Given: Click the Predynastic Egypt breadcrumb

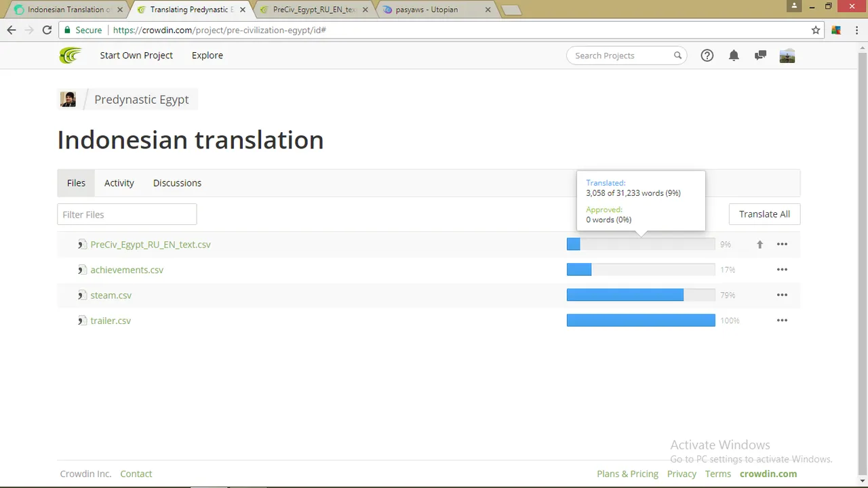Looking at the screenshot, I should 142,99.
